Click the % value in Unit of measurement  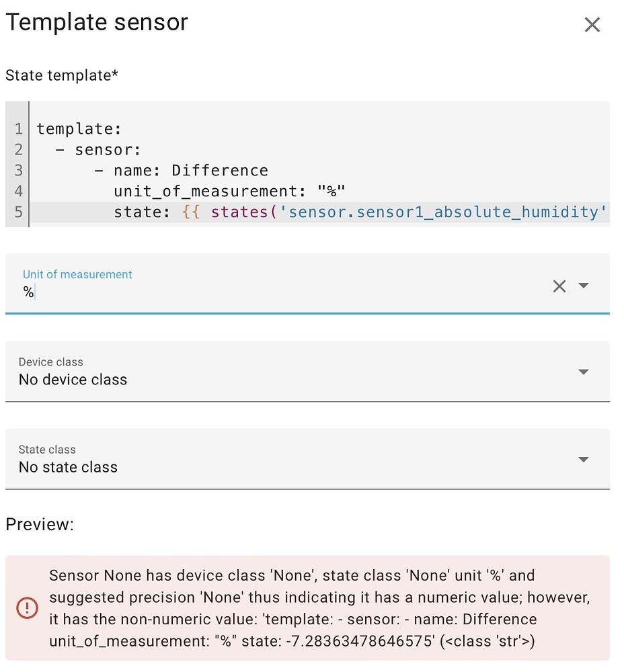(27, 293)
